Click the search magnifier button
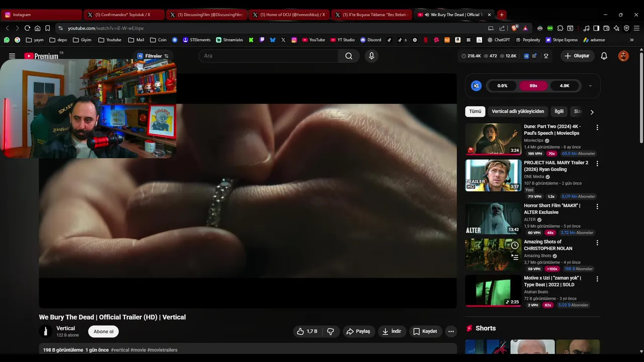 click(x=349, y=56)
